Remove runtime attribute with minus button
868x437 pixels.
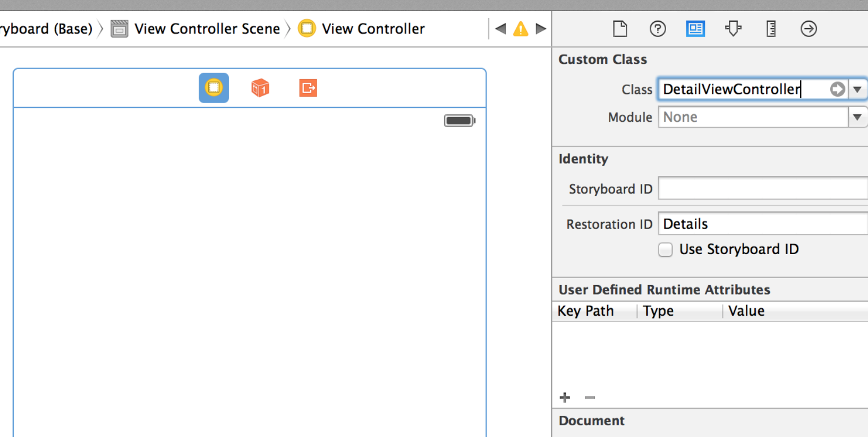[590, 397]
